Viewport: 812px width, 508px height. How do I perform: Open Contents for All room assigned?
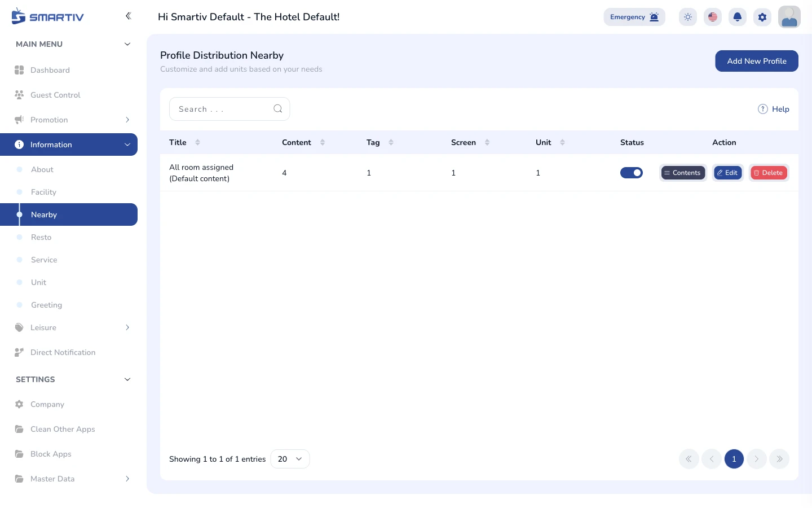[683, 173]
